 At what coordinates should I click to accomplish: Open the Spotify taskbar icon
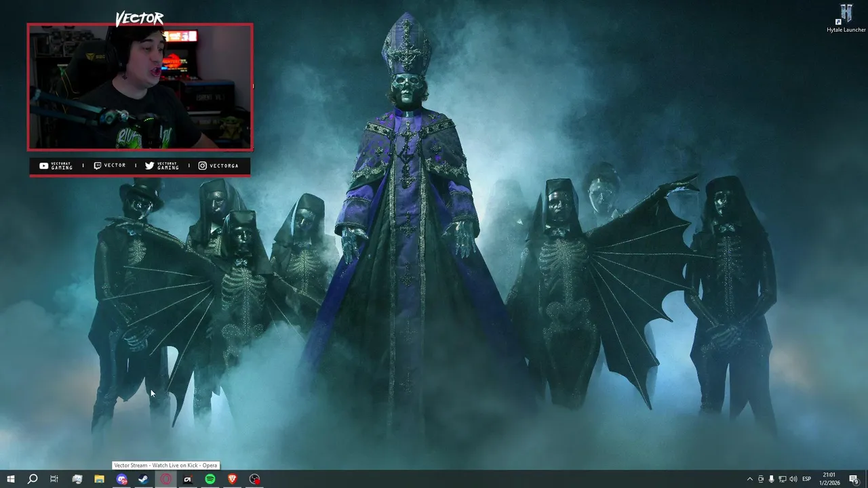(210, 479)
